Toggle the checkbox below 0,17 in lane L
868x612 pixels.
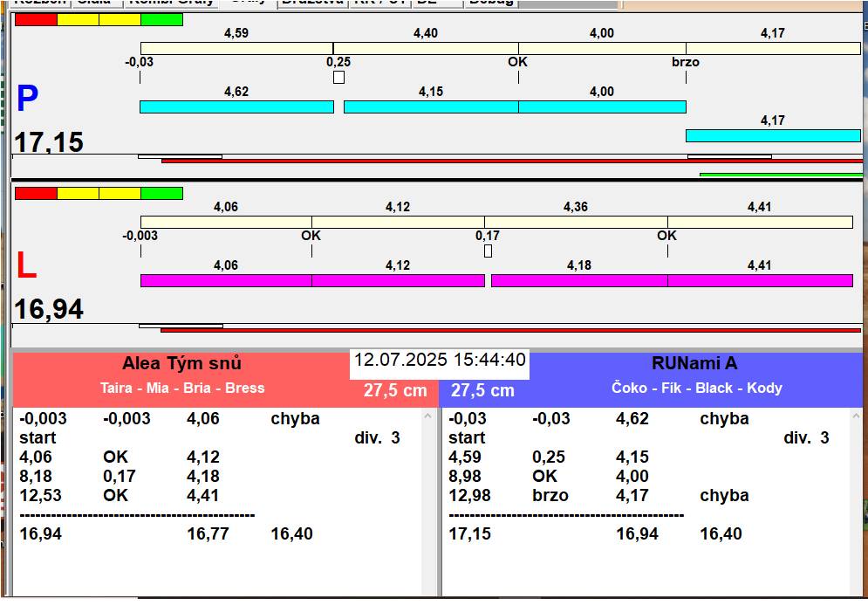pyautogui.click(x=488, y=251)
